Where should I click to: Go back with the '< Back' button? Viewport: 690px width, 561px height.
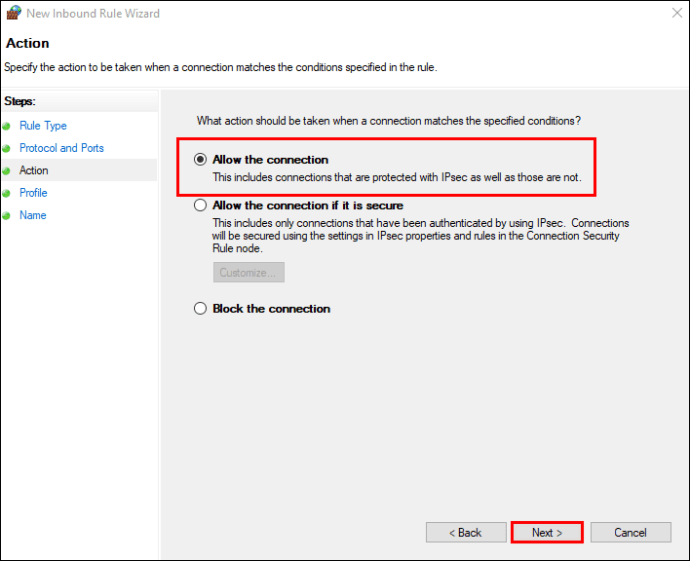tap(464, 533)
